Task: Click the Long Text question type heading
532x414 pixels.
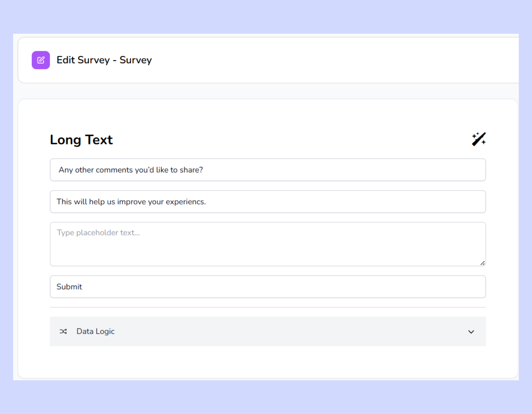Action: pos(81,139)
